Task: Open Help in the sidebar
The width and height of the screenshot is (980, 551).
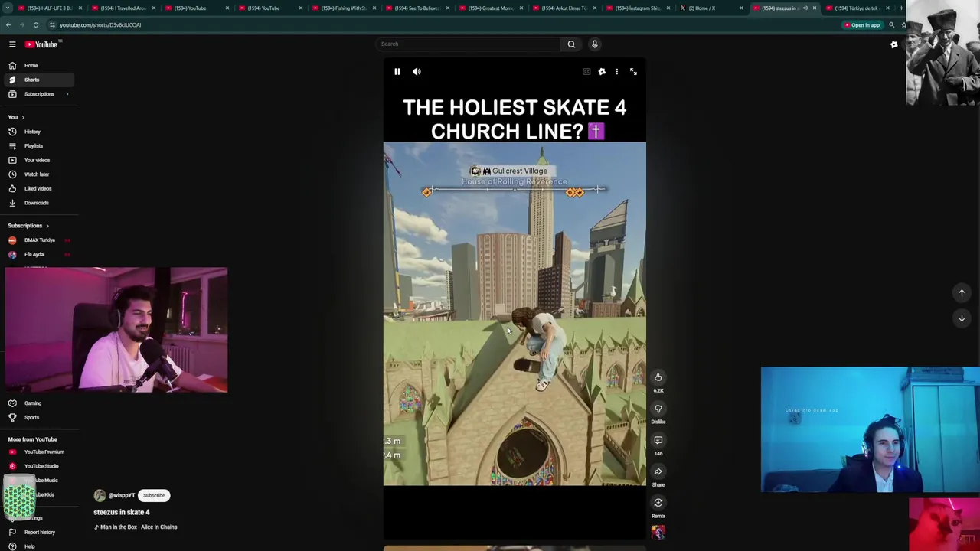Action: click(38, 546)
